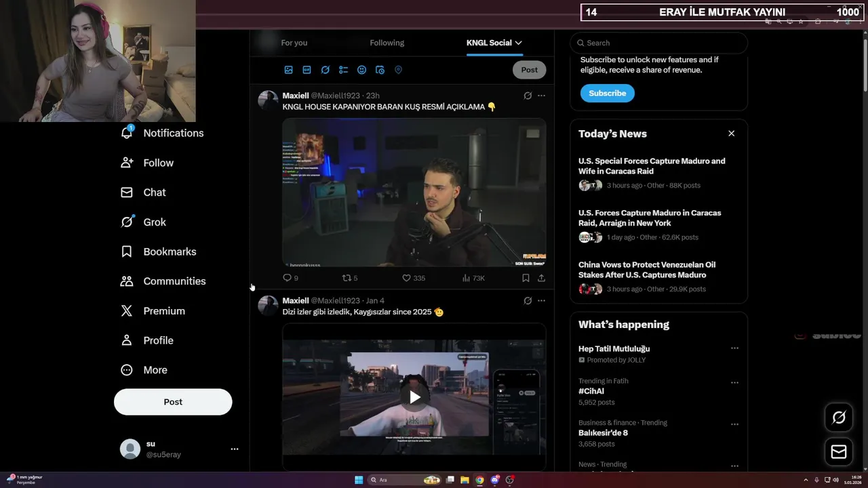868x488 pixels.
Task: Insert a GIF in the composer
Action: click(307, 70)
